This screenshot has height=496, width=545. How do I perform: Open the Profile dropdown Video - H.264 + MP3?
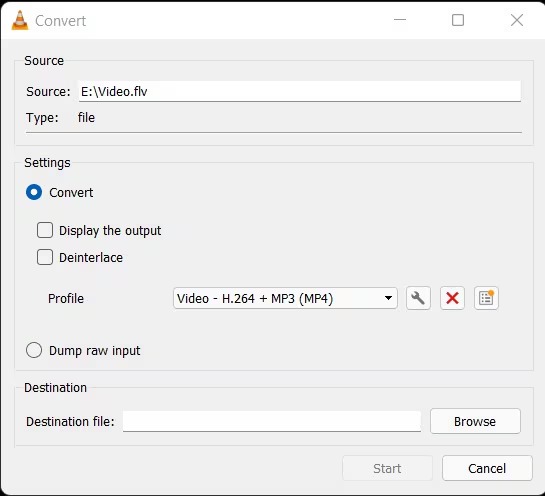pos(285,298)
